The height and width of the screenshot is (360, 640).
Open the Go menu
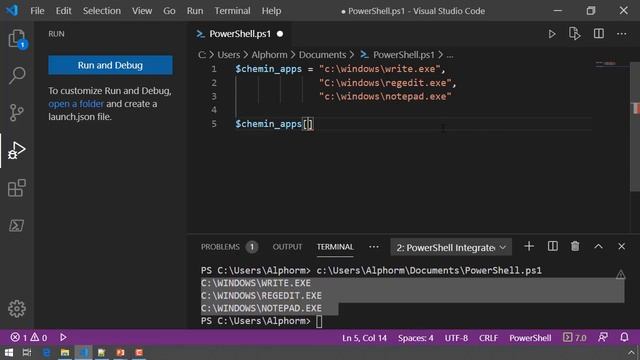point(169,11)
